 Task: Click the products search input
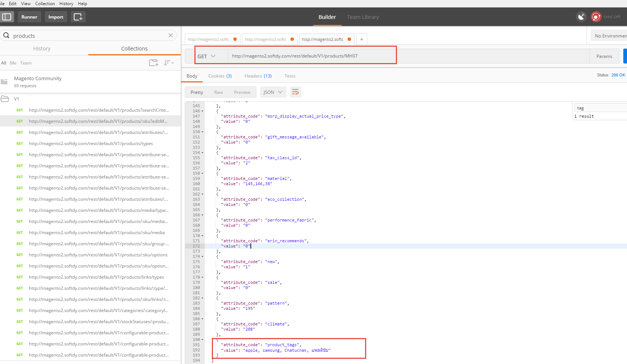[x=89, y=36]
